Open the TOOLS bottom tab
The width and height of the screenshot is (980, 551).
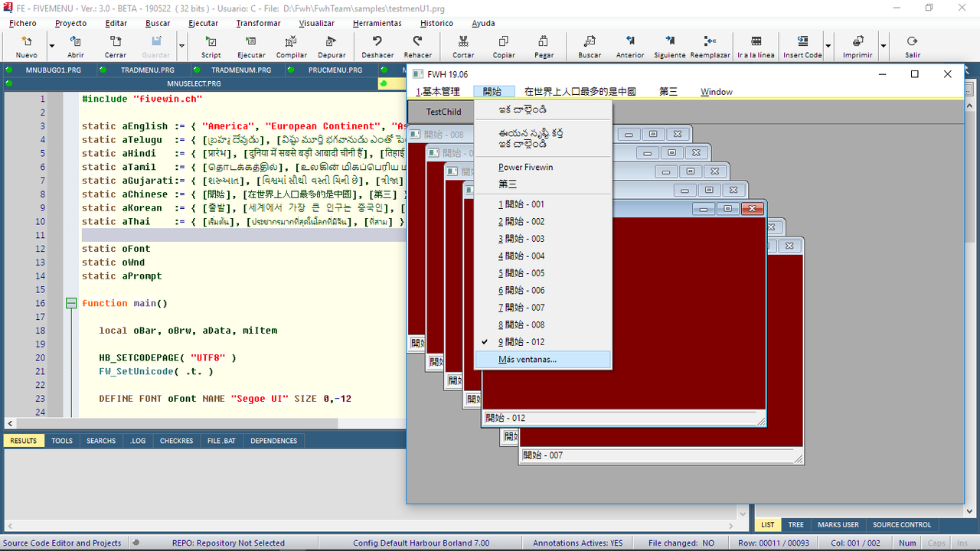pyautogui.click(x=62, y=441)
